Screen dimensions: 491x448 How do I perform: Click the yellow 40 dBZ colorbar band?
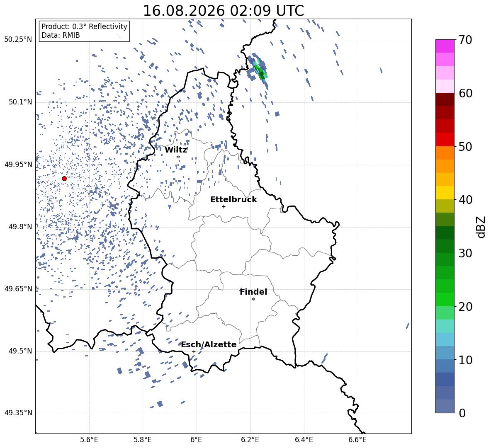445,193
